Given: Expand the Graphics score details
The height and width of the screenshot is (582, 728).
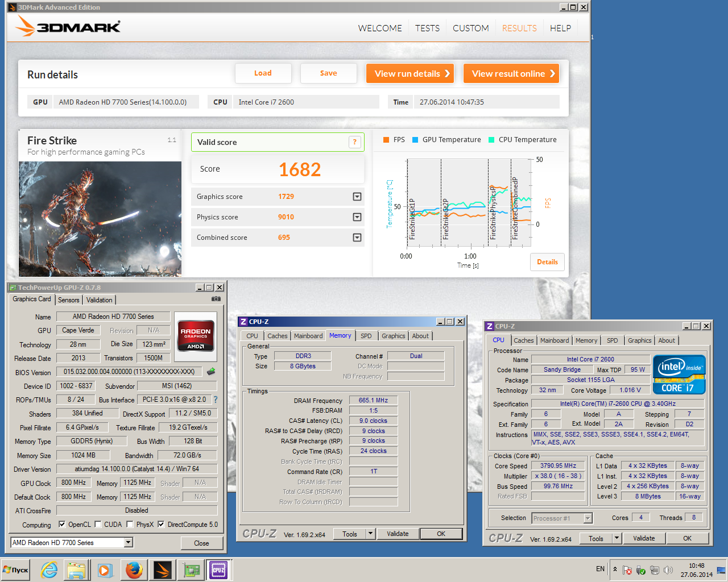Looking at the screenshot, I should (x=357, y=197).
